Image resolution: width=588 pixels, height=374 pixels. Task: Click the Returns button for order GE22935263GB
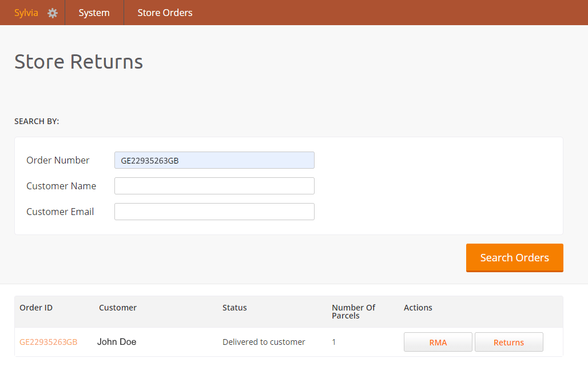point(508,342)
